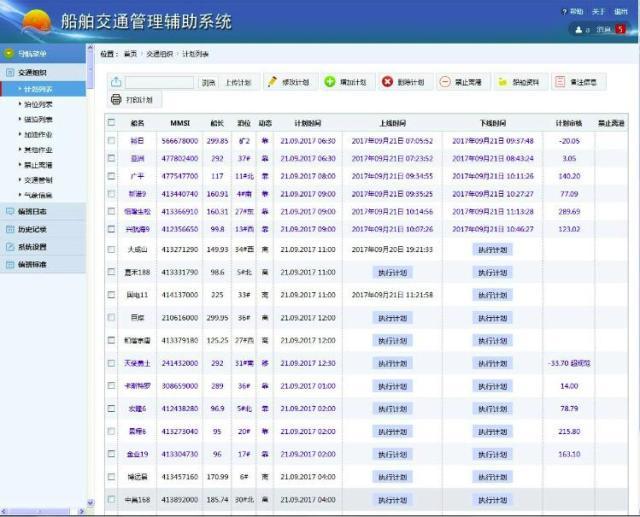Click the pencil icon for 修改计划

coord(271,82)
